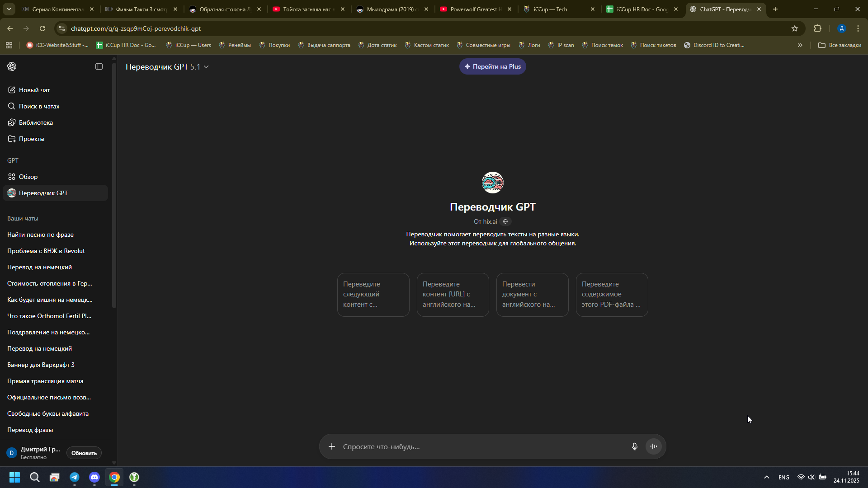The height and width of the screenshot is (488, 868).
Task: Expand the hidden bookmarks chevron
Action: tap(800, 45)
